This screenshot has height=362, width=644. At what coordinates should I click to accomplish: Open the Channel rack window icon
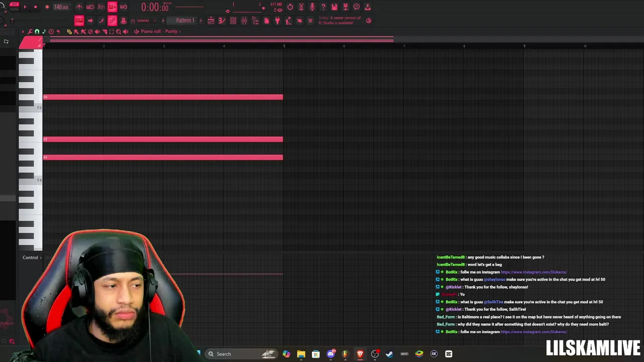click(233, 21)
